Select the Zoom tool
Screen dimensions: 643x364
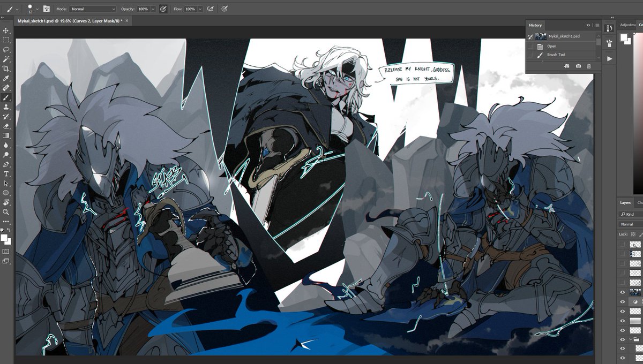click(x=6, y=212)
